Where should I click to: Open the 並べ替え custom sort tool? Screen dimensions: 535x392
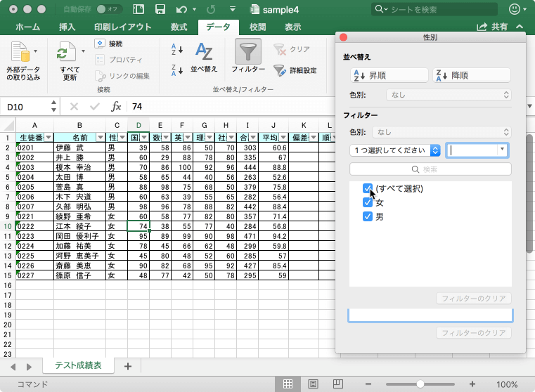click(204, 58)
